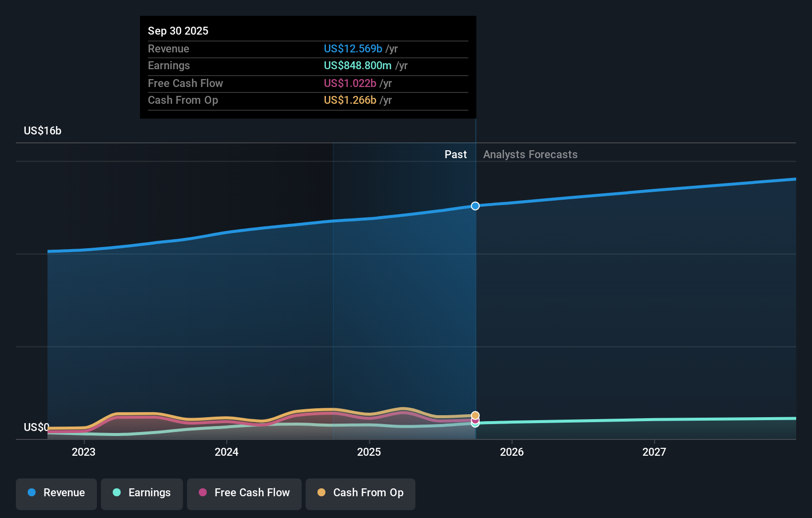
Task: Toggle the Revenue series visibility
Action: [56, 493]
